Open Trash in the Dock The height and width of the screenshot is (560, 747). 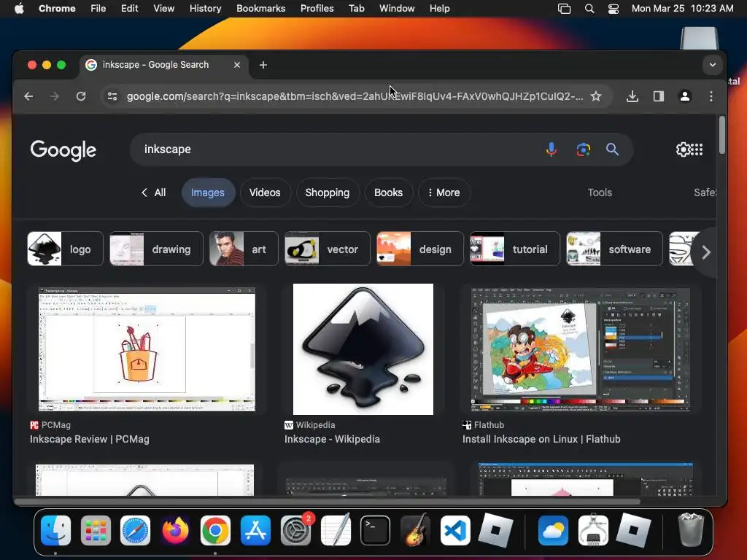pos(690,529)
